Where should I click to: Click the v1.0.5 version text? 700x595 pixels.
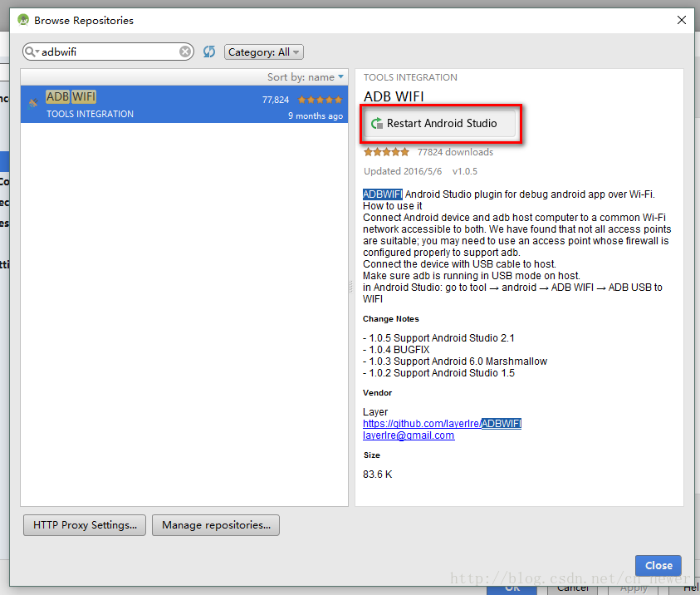(465, 171)
